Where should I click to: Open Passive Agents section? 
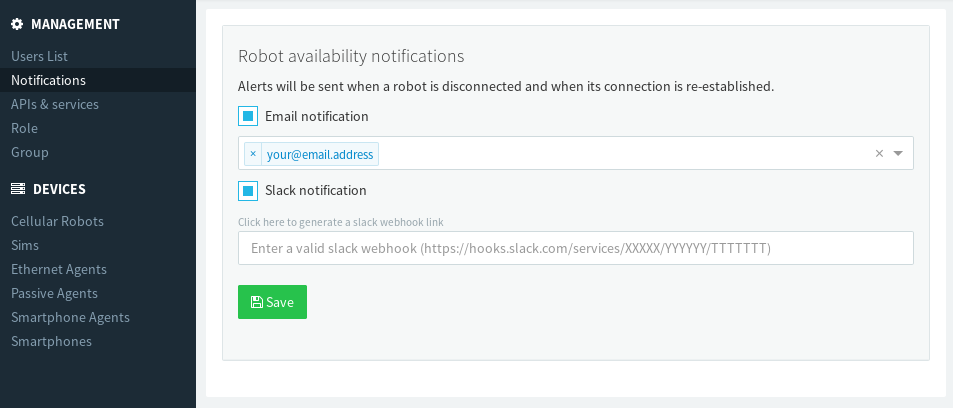(54, 293)
